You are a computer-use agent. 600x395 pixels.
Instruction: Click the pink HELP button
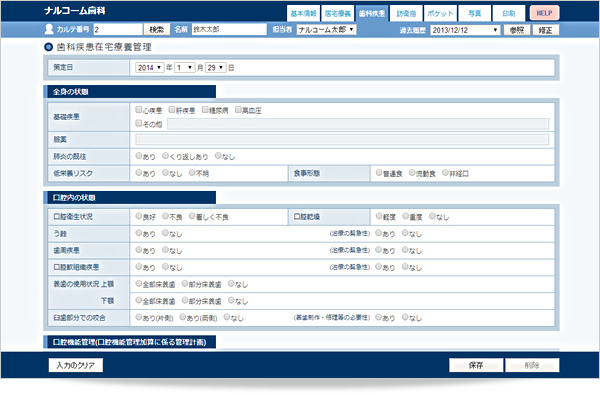(545, 13)
